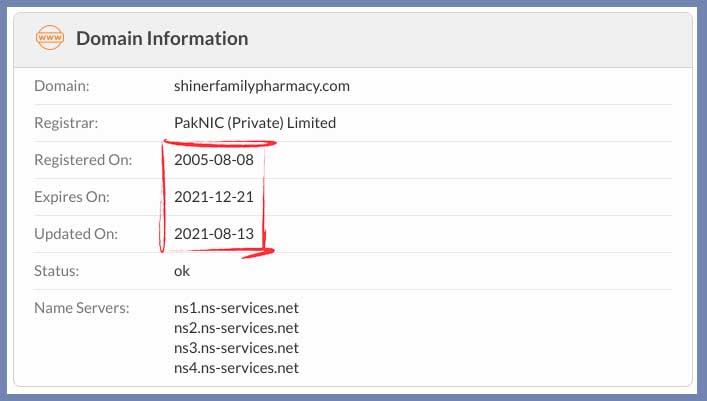Click the Expires On label

tap(71, 197)
